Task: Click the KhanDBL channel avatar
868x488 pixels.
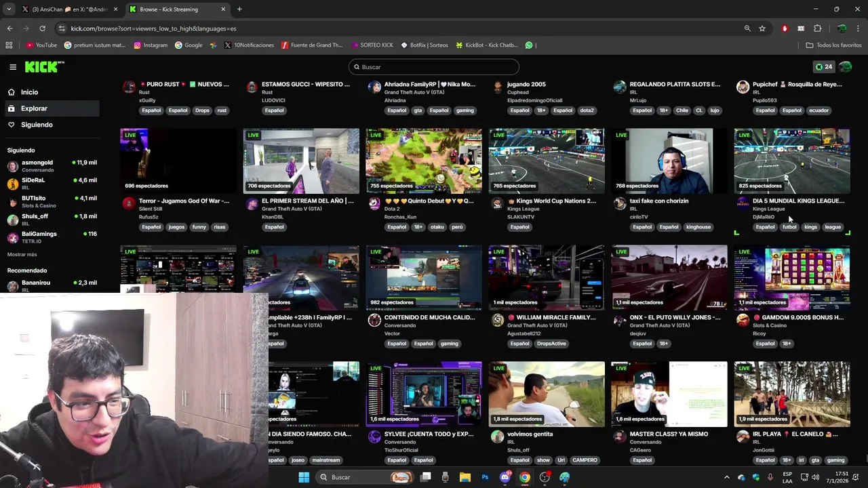Action: tap(252, 203)
